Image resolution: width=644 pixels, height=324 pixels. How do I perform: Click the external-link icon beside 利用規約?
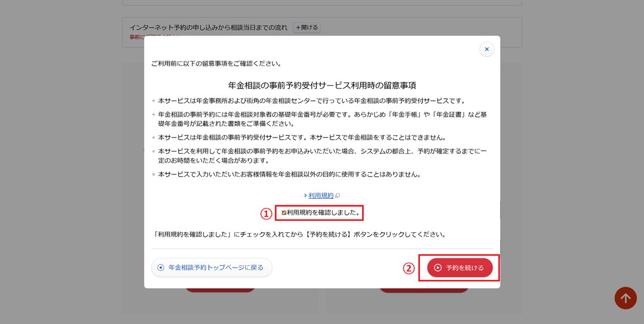pyautogui.click(x=338, y=196)
